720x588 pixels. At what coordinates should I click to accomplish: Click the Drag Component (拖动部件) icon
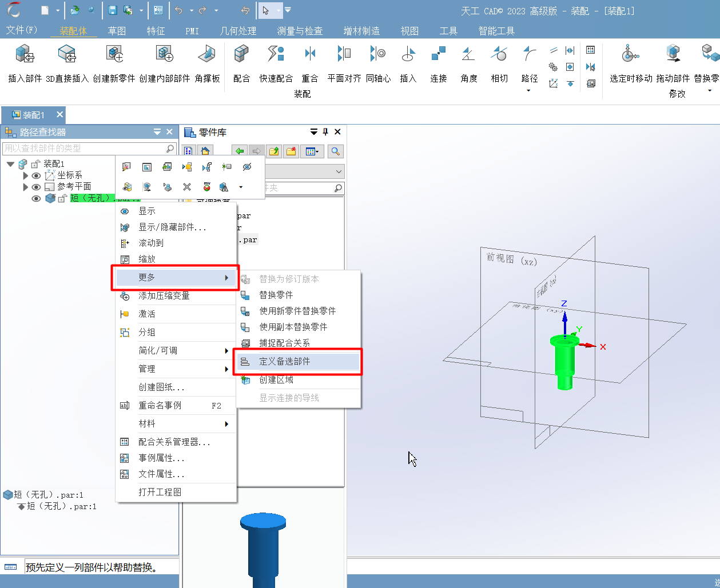pos(673,55)
